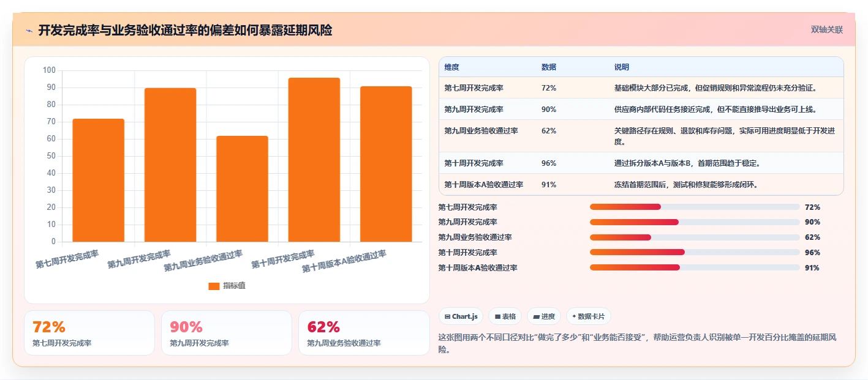Click the 第九周开发完成率 bar in chart
Viewport: 868px width, 380px height.
(x=170, y=165)
